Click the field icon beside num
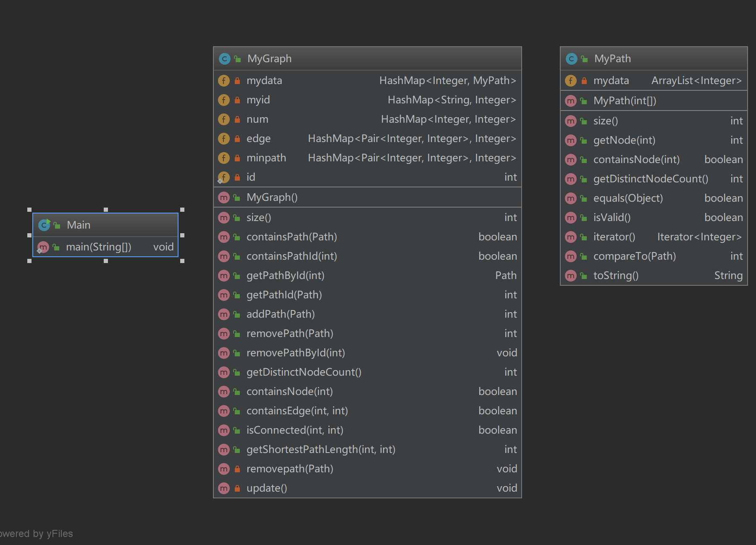Viewport: 756px width, 545px height. click(x=224, y=119)
